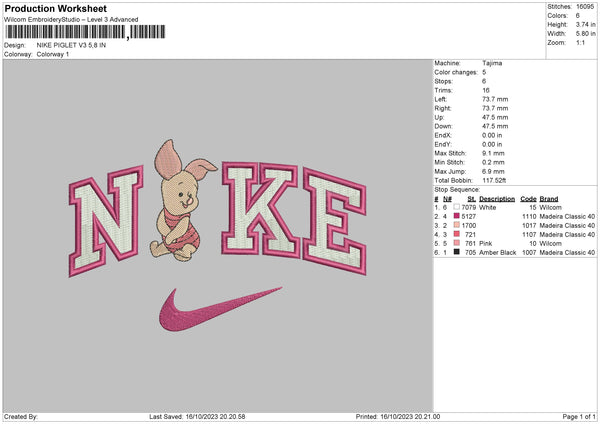This screenshot has height=424, width=600.
Task: Click the 'Code' column header
Action: pyautogui.click(x=528, y=199)
